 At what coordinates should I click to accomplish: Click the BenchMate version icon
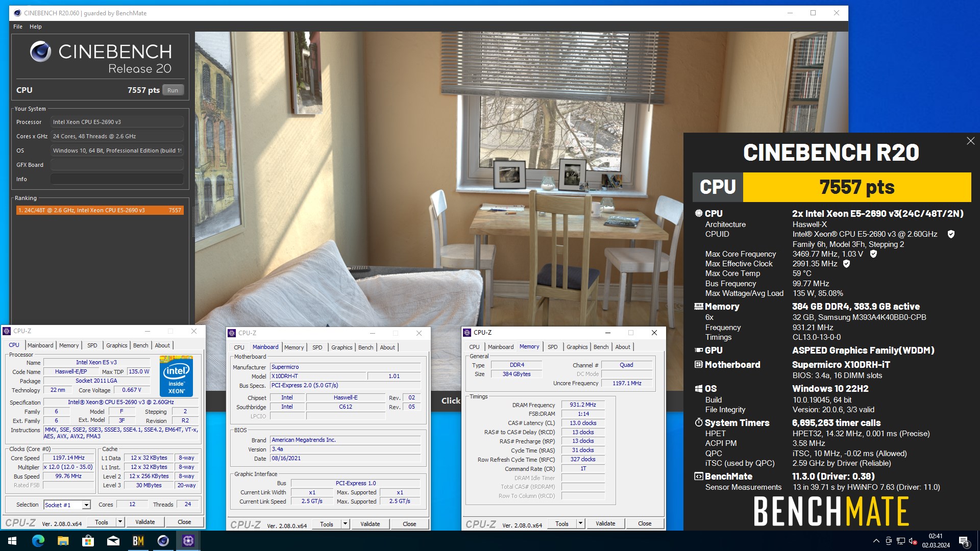[698, 476]
